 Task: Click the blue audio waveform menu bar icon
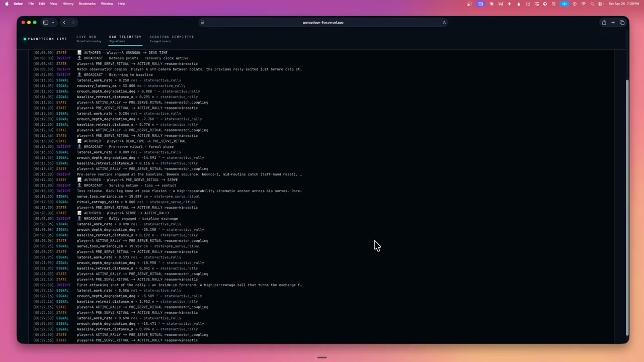(565, 4)
